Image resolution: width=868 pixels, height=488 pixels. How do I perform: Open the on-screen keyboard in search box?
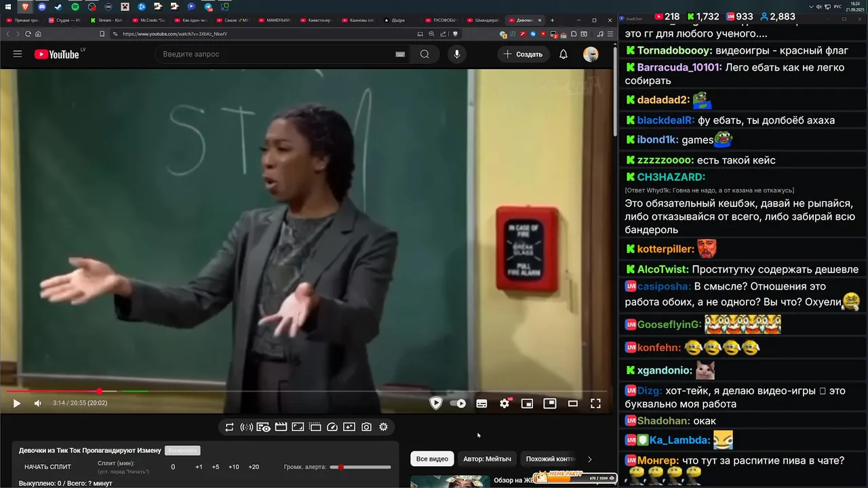pyautogui.click(x=400, y=54)
